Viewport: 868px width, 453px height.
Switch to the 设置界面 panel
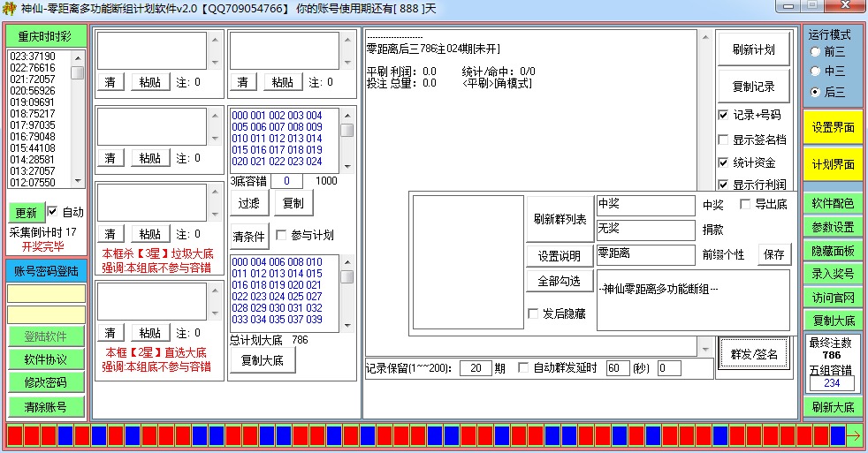coord(833,127)
